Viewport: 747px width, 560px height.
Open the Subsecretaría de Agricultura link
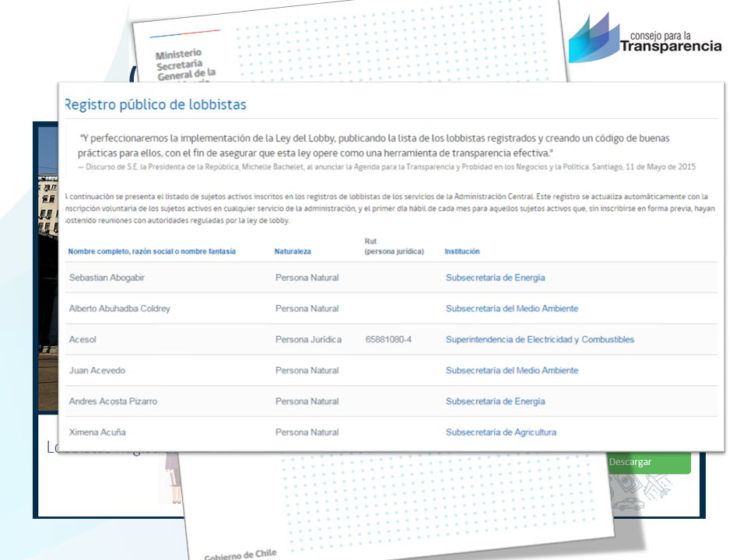pos(500,432)
